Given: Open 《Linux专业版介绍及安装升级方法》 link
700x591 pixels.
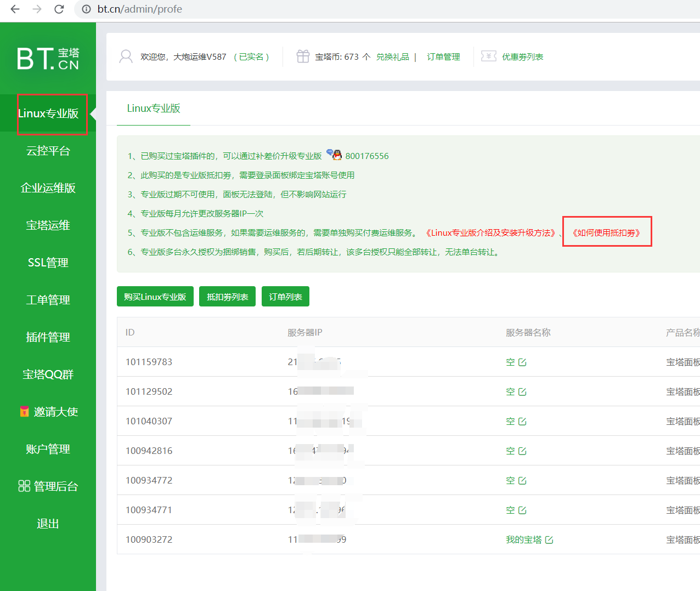Looking at the screenshot, I should (490, 233).
